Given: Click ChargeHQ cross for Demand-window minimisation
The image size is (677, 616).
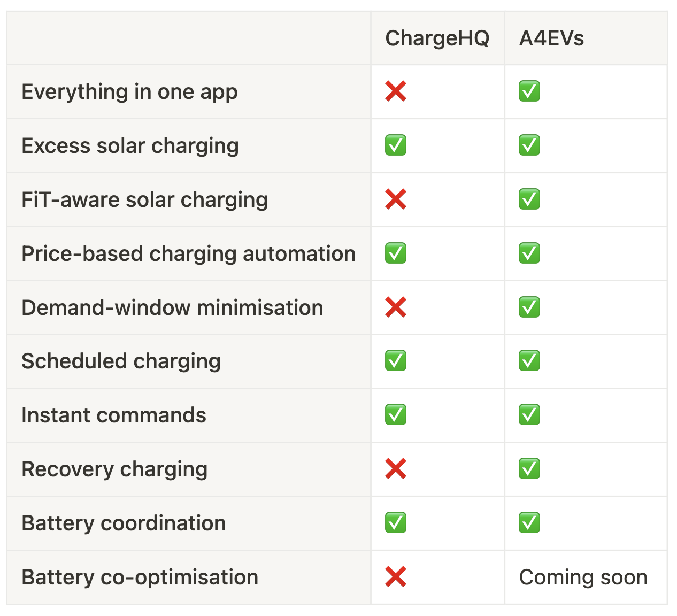Looking at the screenshot, I should pos(396,307).
